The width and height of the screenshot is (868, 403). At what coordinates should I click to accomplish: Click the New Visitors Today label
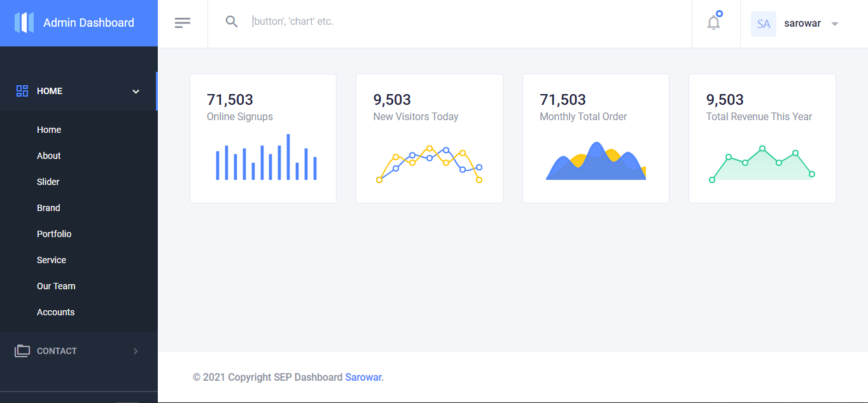coord(416,116)
